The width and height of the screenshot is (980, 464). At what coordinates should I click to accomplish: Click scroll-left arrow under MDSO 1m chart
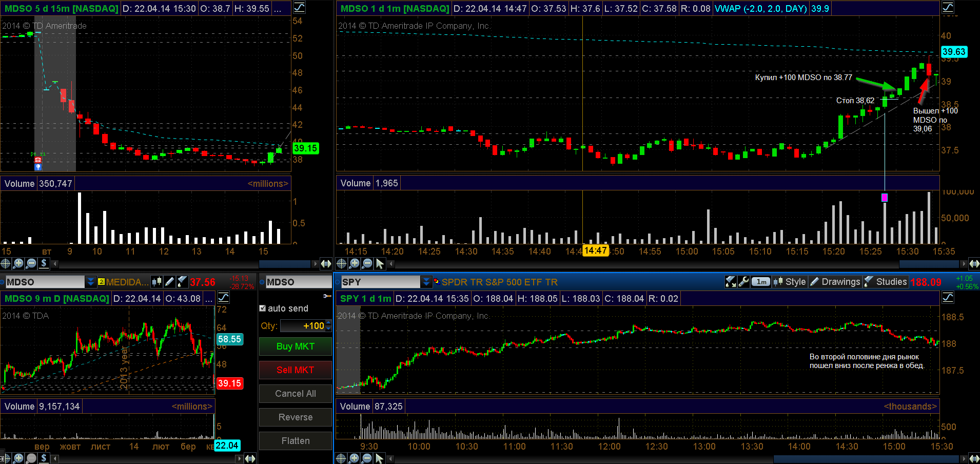click(391, 264)
